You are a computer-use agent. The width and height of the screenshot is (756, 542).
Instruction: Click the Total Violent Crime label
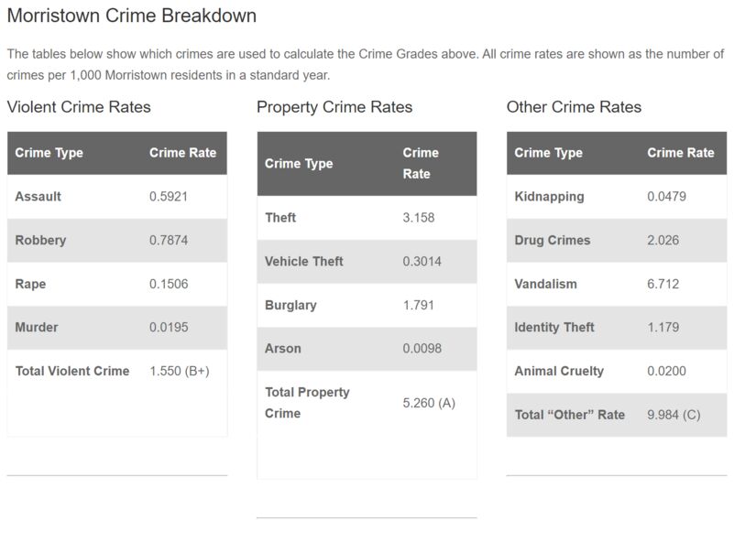tap(72, 372)
